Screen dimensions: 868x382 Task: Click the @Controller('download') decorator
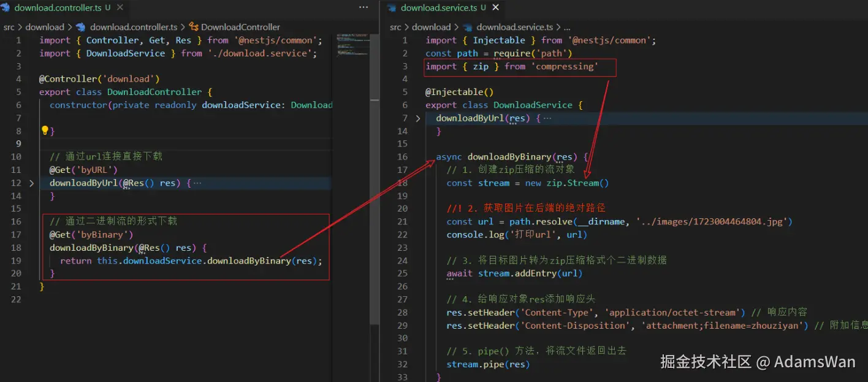[x=99, y=79]
